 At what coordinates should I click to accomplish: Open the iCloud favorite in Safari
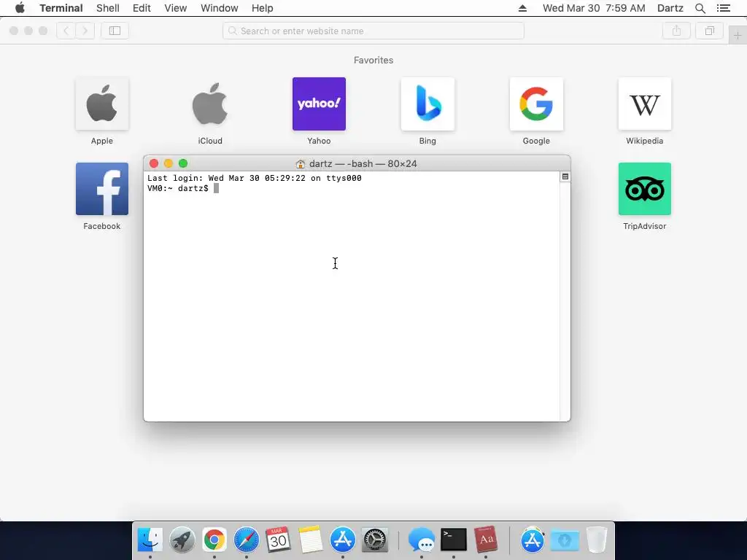coord(210,104)
